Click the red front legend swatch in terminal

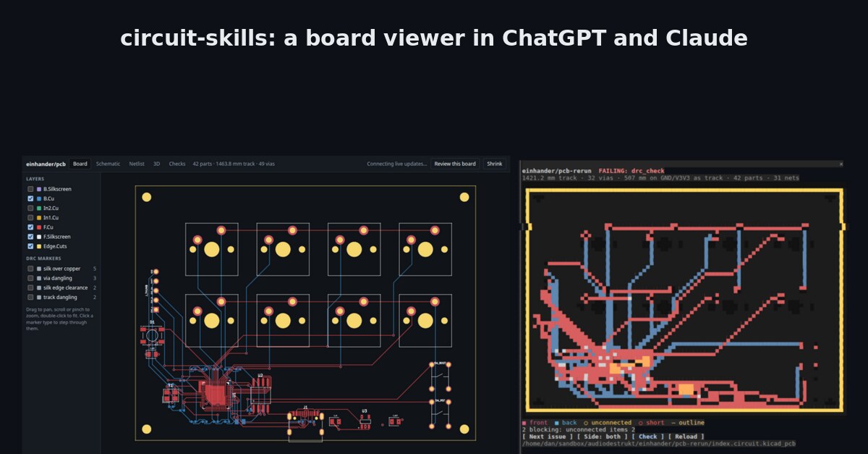(x=524, y=423)
